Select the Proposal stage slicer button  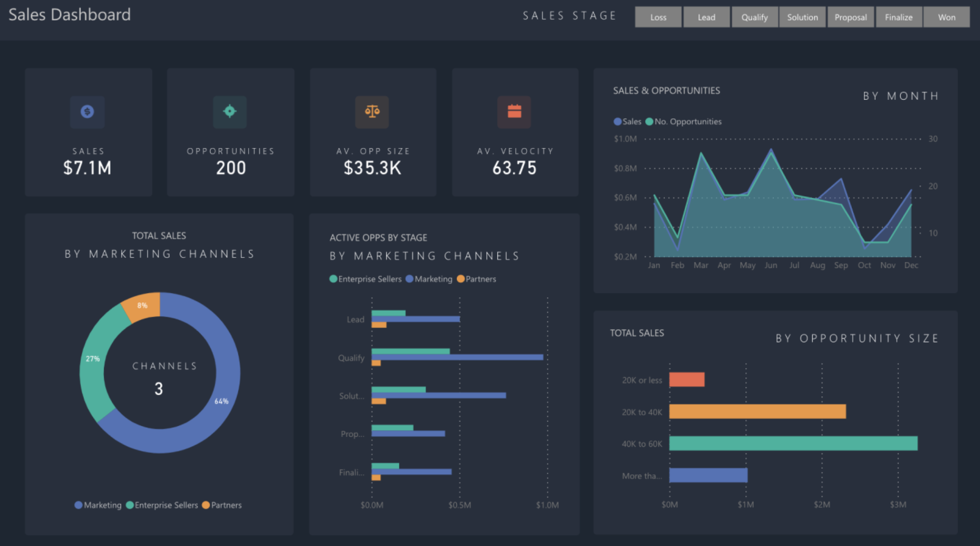[x=851, y=17]
